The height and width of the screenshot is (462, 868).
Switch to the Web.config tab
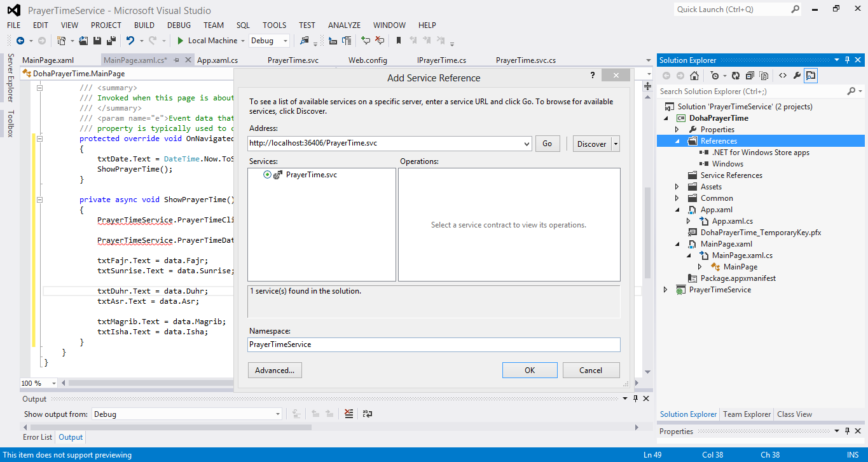click(x=368, y=60)
